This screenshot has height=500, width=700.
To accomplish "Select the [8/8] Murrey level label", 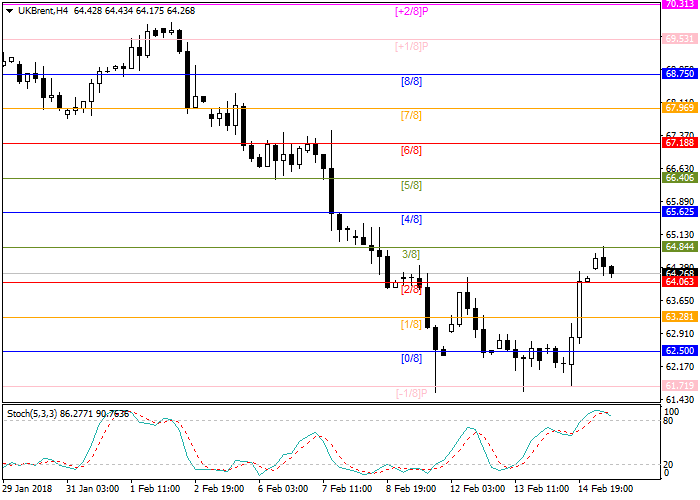I will click(x=411, y=81).
